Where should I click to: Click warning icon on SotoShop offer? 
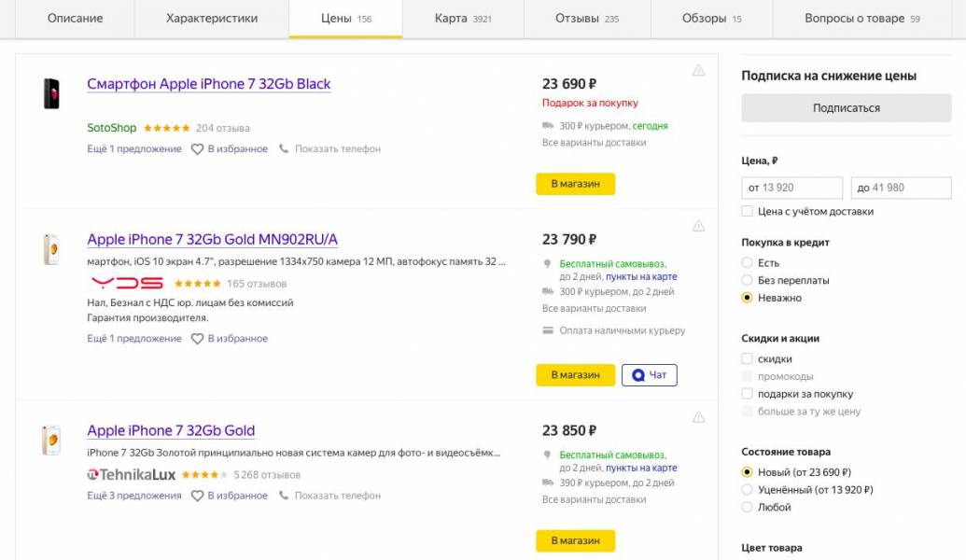[x=698, y=71]
